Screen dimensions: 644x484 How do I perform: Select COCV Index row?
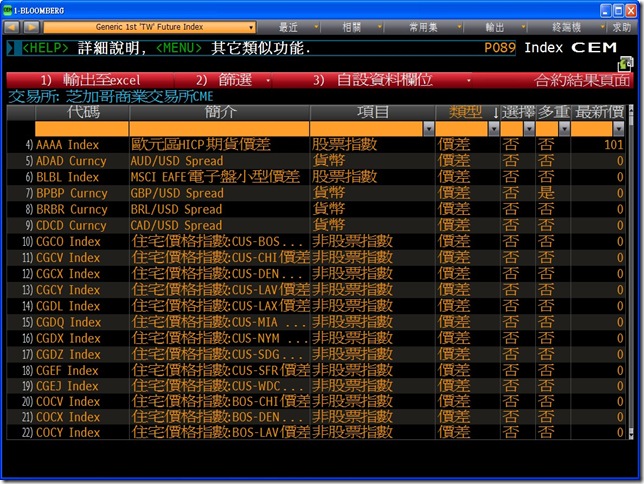coord(316,401)
